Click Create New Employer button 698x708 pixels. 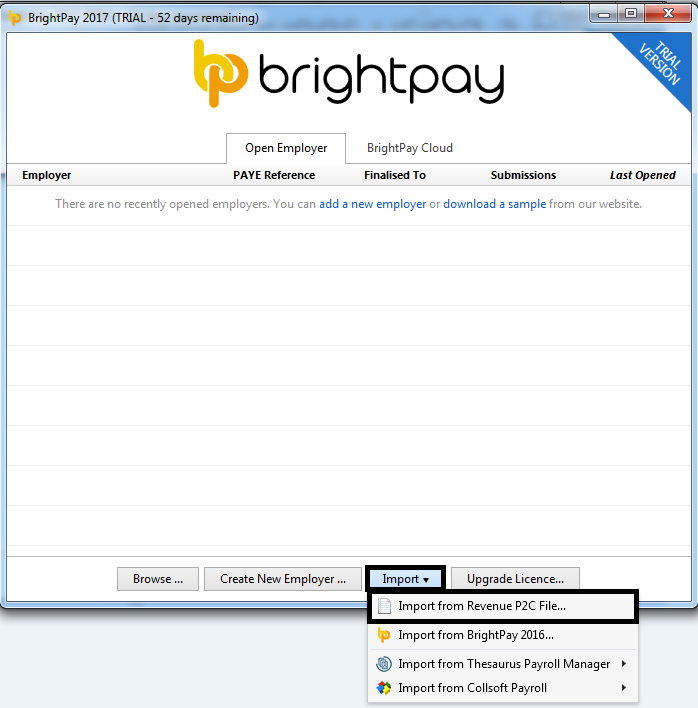pyautogui.click(x=283, y=579)
